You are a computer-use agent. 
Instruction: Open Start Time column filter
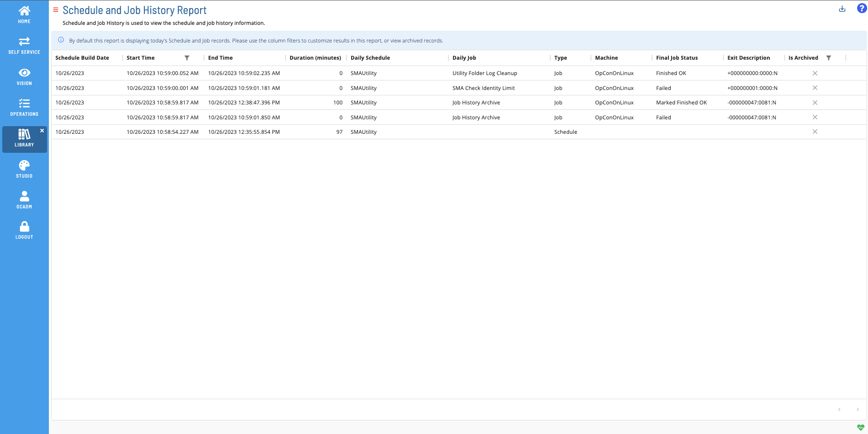point(187,58)
